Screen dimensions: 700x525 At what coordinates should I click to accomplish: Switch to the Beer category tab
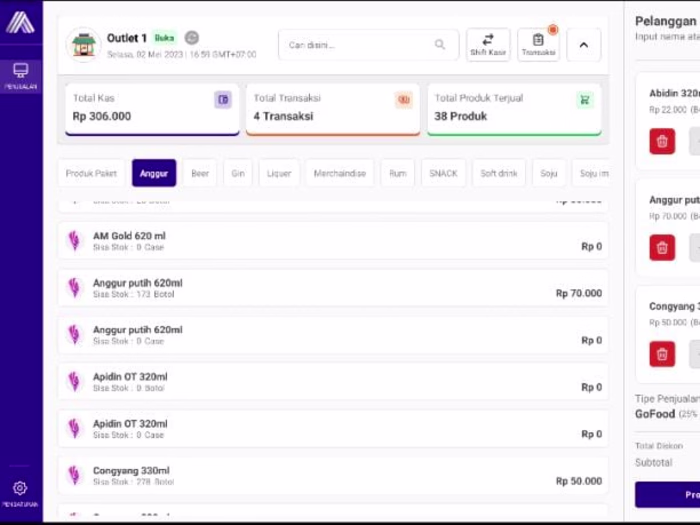[200, 173]
